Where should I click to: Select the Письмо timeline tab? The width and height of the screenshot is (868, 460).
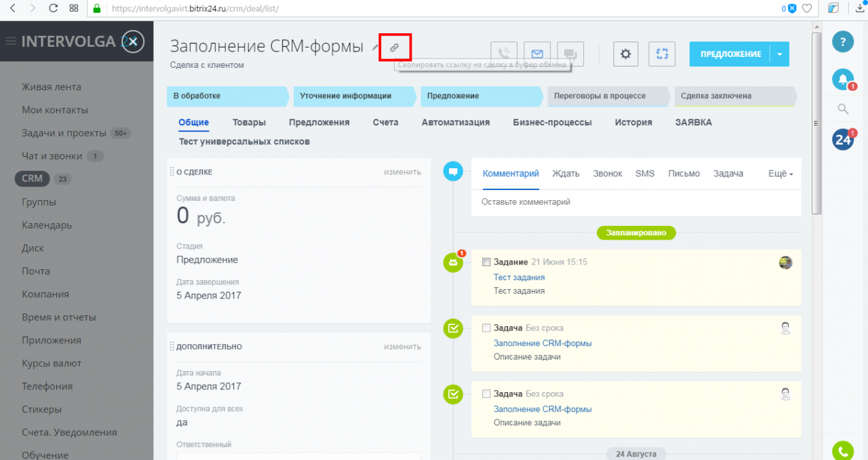684,174
